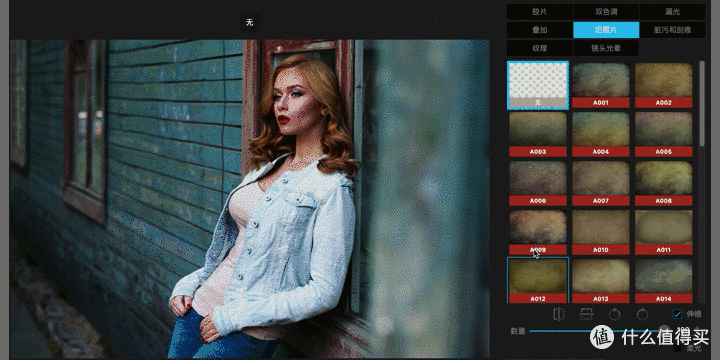The width and height of the screenshot is (720, 360).
Task: Pick the A005 texture preset
Action: [x=664, y=135]
